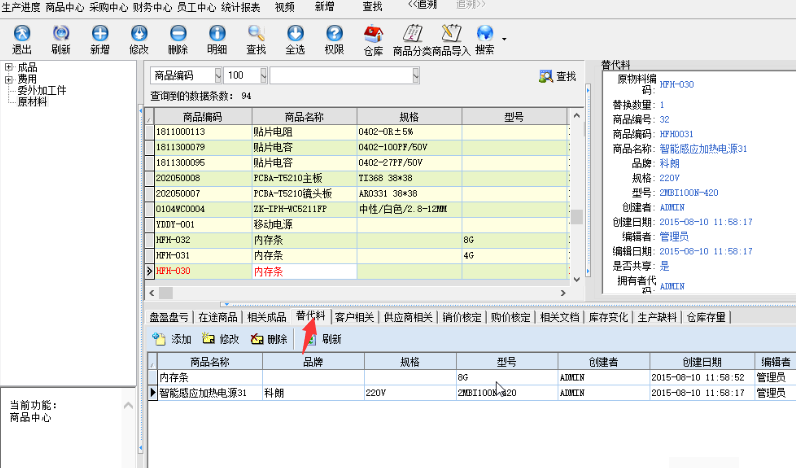Click the 刷新 refresh toolbar icon
Image resolution: width=796 pixels, height=468 pixels.
[x=61, y=40]
